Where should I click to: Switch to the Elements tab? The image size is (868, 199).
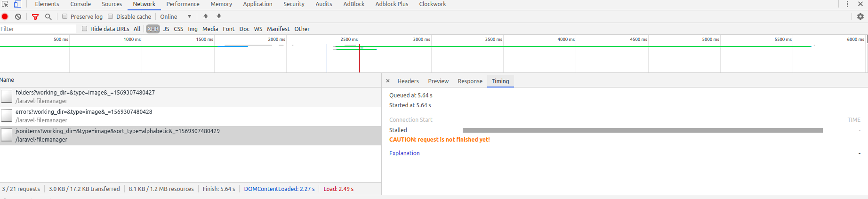coord(47,4)
